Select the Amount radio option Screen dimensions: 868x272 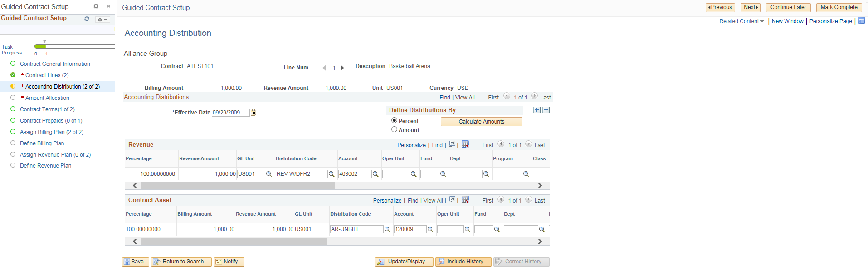click(394, 129)
